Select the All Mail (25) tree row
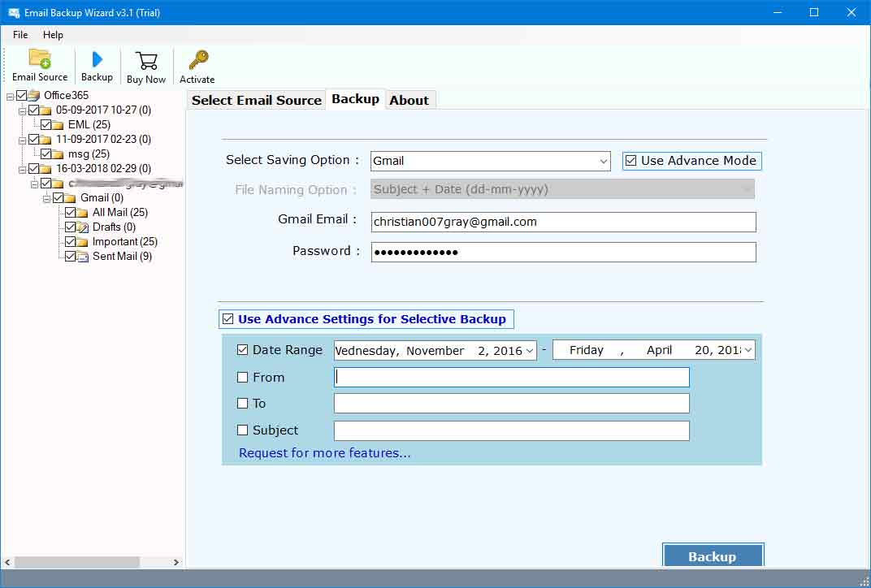Viewport: 871px width, 588px height. point(120,212)
